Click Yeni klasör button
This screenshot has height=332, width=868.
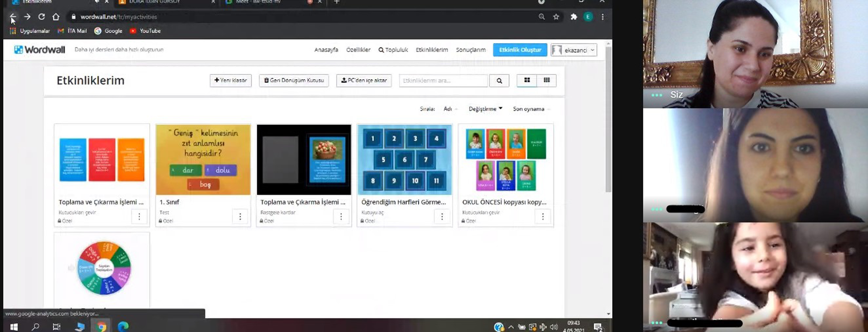[x=230, y=80]
